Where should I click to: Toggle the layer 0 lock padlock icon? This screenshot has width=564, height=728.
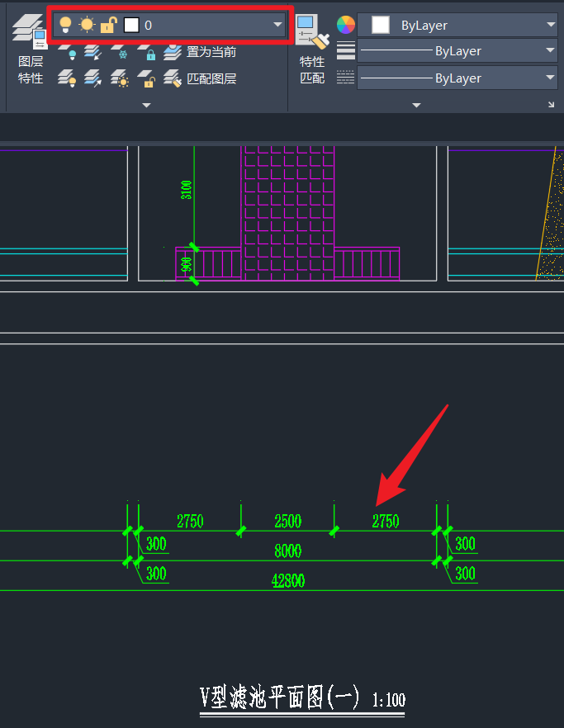(108, 25)
